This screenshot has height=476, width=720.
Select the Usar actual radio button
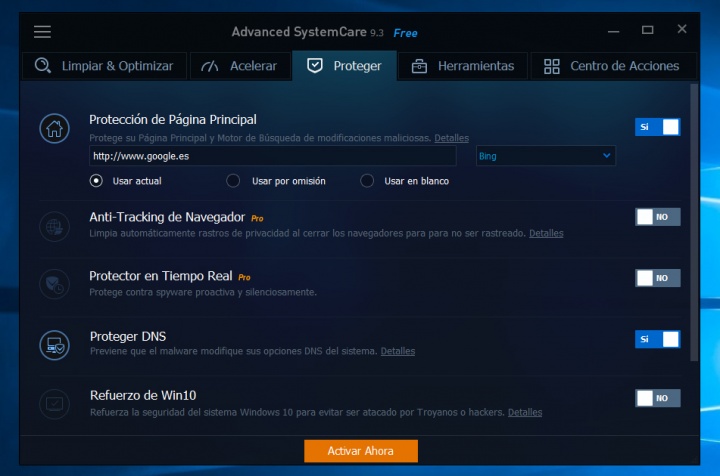(x=96, y=181)
